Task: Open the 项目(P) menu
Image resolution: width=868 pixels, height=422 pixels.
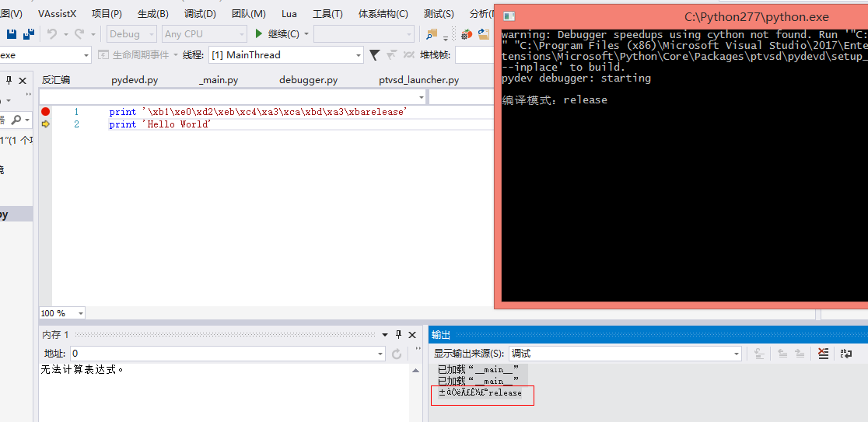Action: [107, 14]
